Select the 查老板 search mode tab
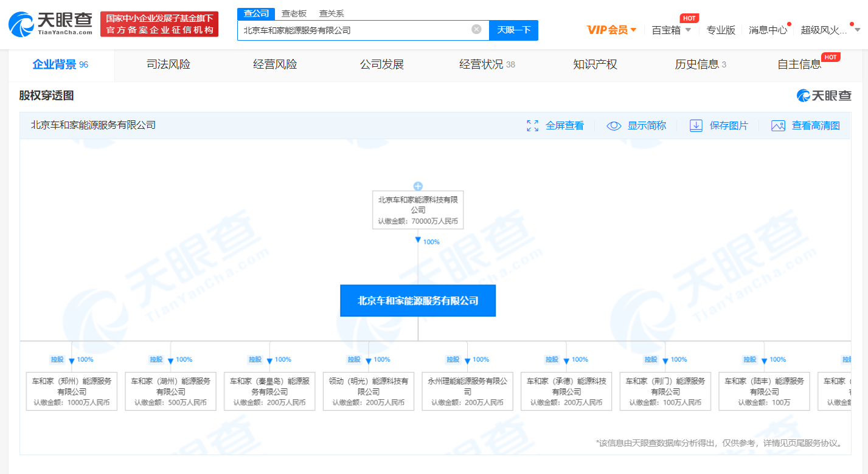This screenshot has width=868, height=474. [x=294, y=13]
